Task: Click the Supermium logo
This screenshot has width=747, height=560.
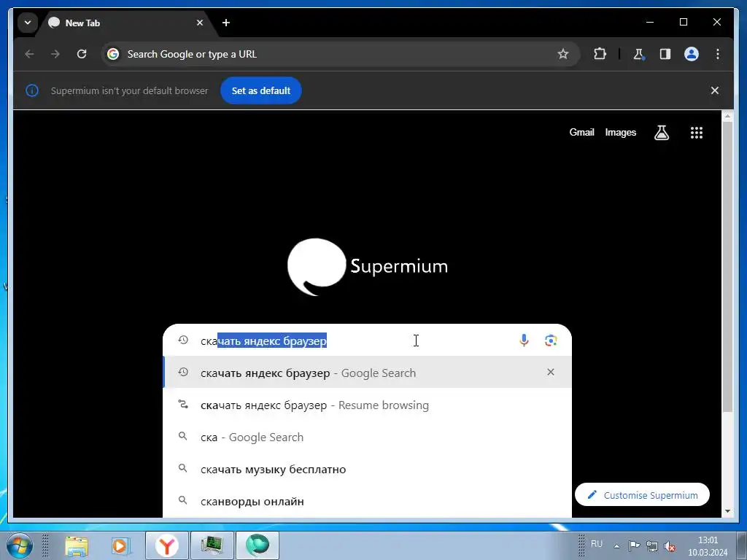Action: 368,267
